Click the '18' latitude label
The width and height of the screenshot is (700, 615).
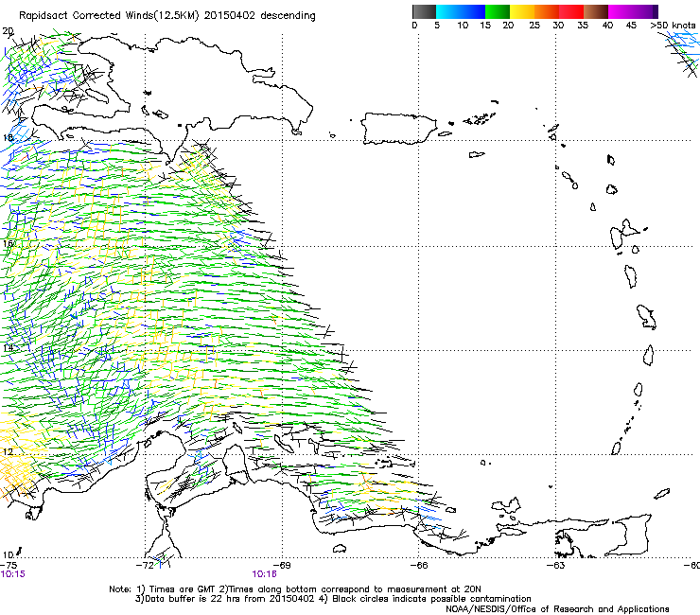point(8,137)
